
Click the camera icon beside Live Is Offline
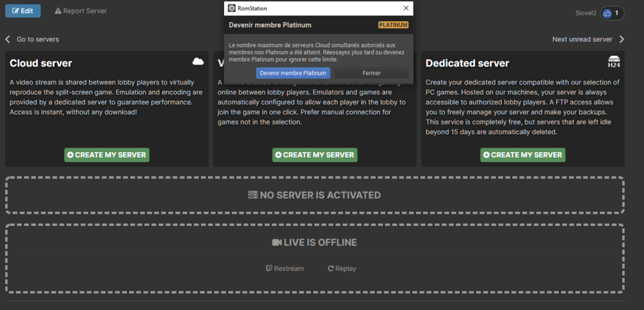(277, 242)
